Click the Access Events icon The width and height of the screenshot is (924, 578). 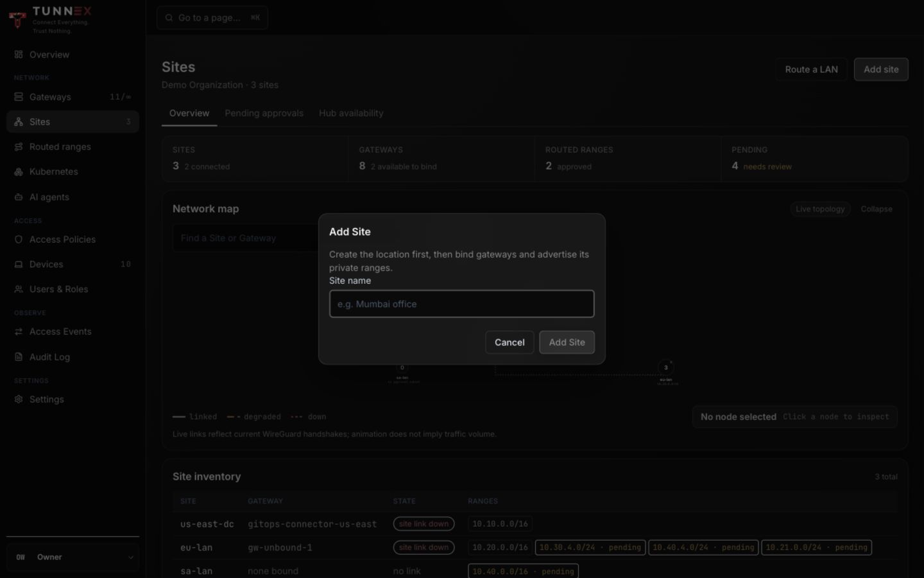[x=19, y=332]
